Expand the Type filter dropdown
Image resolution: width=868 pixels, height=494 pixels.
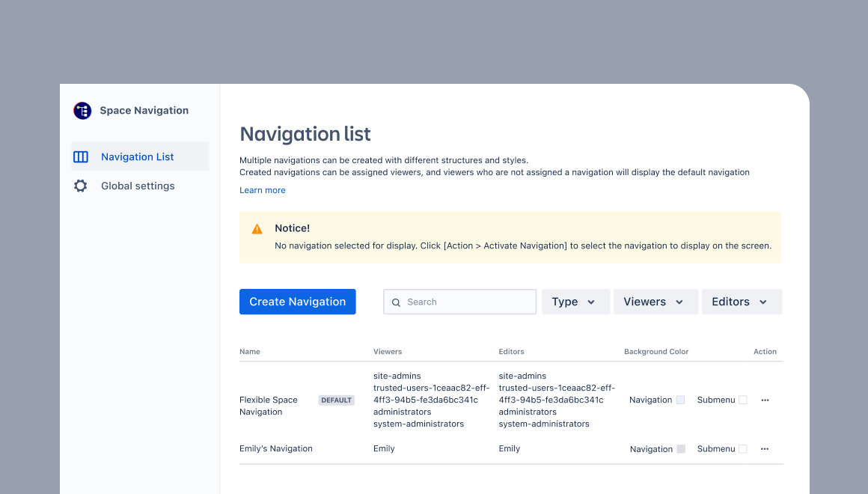(x=575, y=302)
